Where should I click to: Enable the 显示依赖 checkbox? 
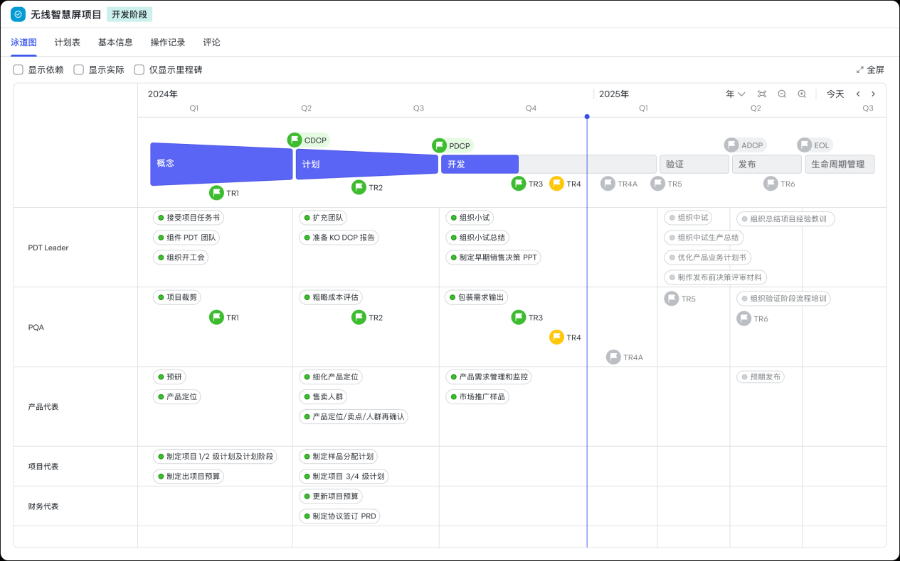pyautogui.click(x=18, y=70)
